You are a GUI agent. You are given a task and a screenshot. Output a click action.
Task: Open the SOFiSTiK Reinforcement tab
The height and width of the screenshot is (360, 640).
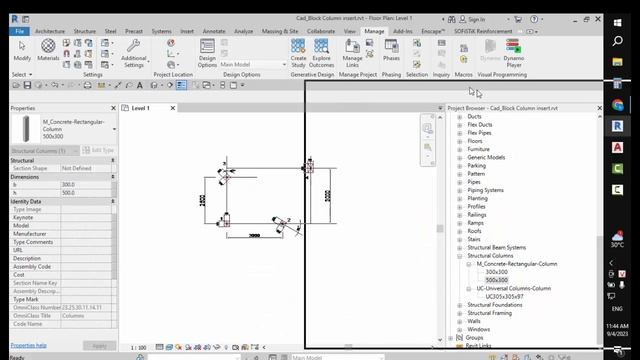pyautogui.click(x=483, y=31)
